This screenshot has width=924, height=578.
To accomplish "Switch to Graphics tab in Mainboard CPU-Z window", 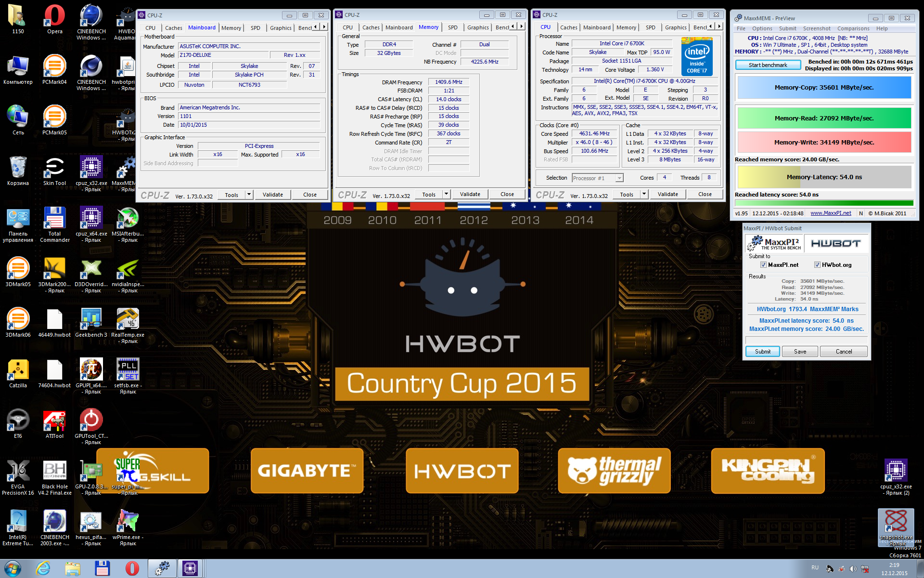I will (x=281, y=28).
